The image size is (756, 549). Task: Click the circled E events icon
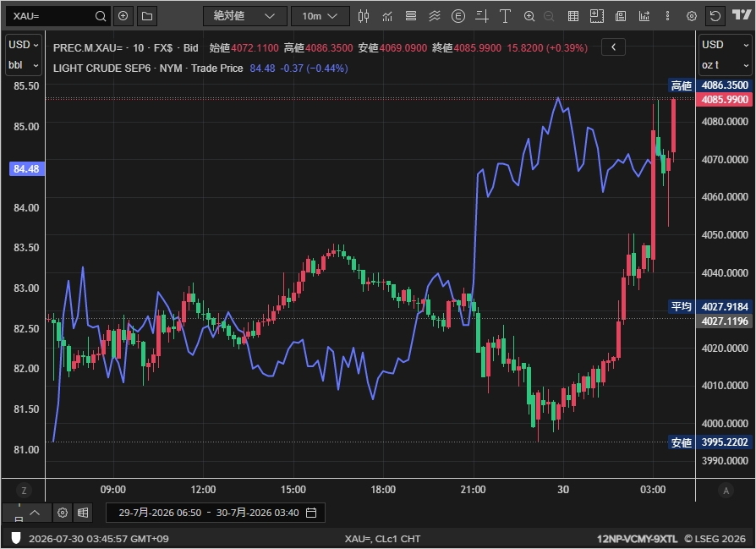pos(458,16)
